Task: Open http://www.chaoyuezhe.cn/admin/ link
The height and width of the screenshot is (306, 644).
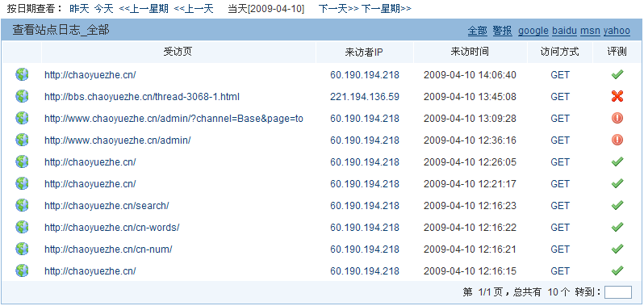Action: pyautogui.click(x=118, y=140)
